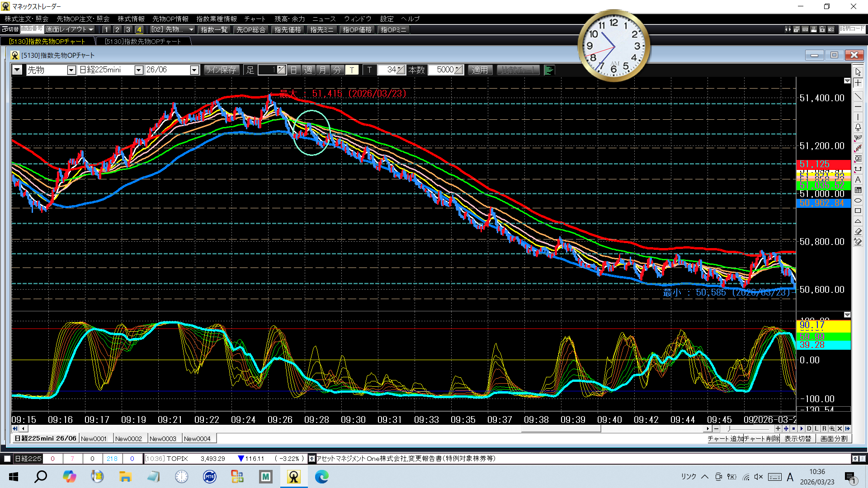Switch to the New0001 chart tab
The width and height of the screenshot is (868, 488).
coord(94,438)
